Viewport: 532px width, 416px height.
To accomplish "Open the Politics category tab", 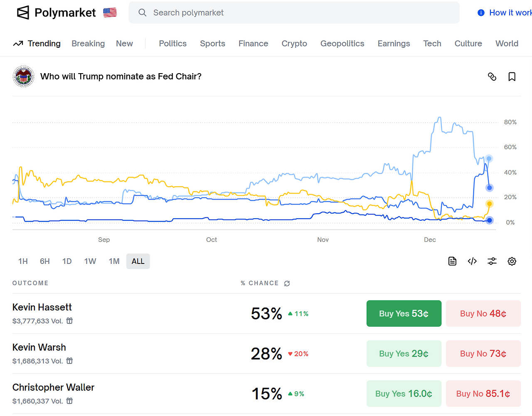I will coord(172,44).
